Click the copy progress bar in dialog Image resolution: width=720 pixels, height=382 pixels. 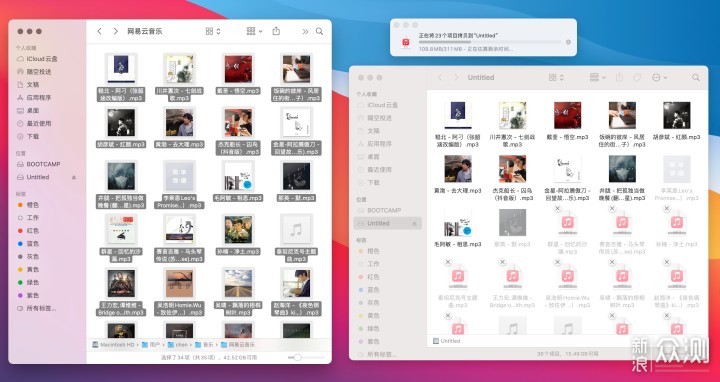[x=490, y=42]
